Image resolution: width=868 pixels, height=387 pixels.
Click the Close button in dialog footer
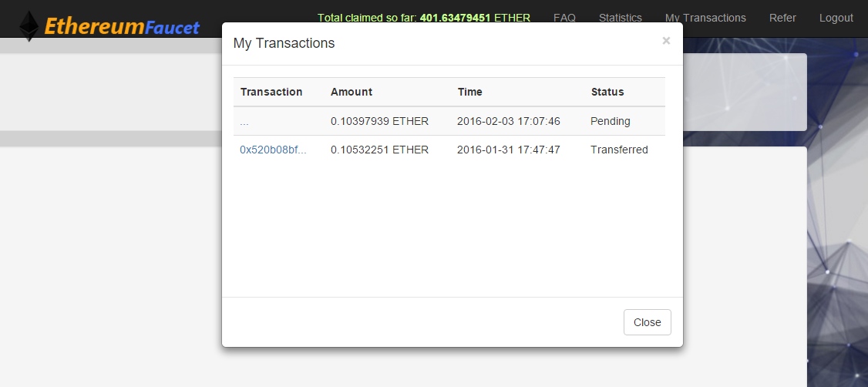647,322
